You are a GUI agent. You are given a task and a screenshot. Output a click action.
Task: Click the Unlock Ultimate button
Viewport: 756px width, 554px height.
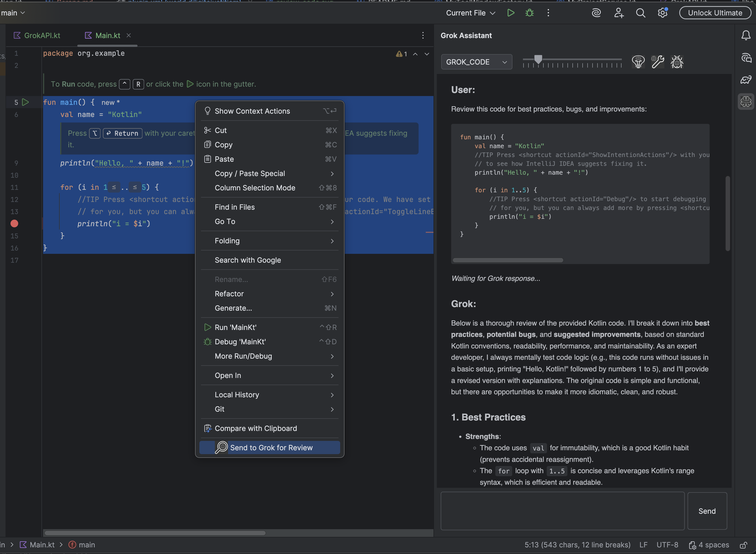coord(715,13)
